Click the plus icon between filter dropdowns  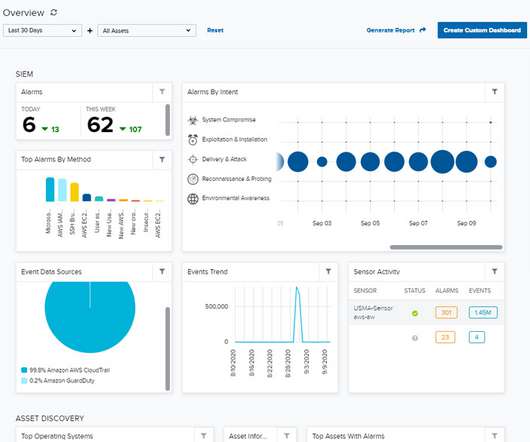[x=90, y=31]
